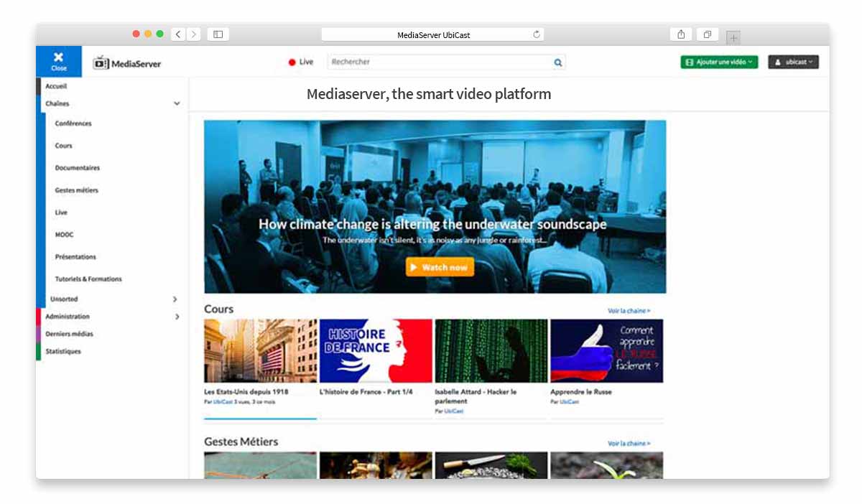Click the Safari share icon
This screenshot has width=862, height=504.
681,34
